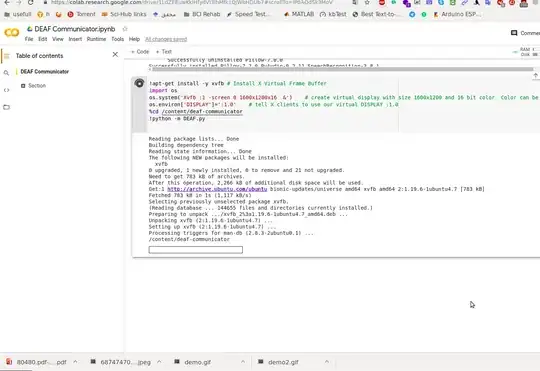Open the search icon in left sidebar
The width and height of the screenshot is (540, 371).
click(x=6, y=73)
